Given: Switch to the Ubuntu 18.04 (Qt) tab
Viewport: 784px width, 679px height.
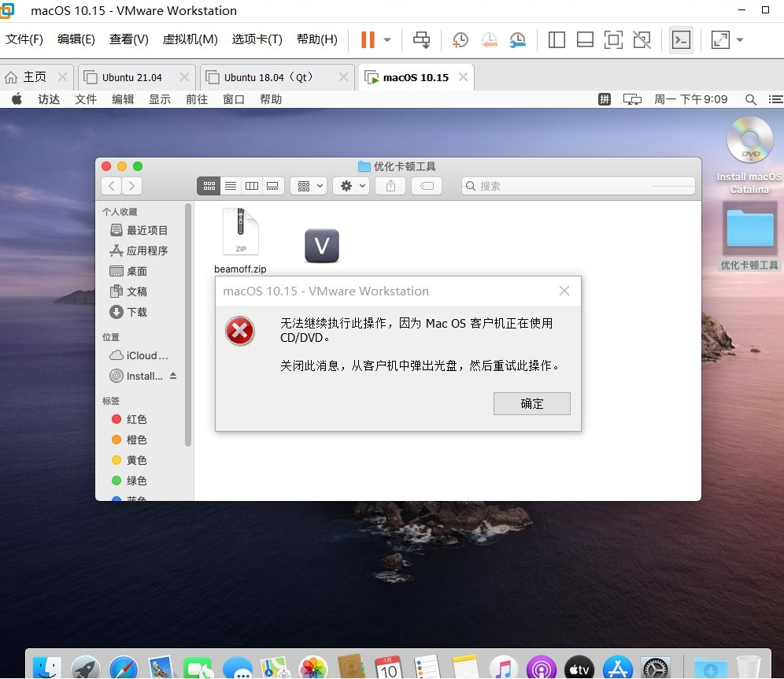Looking at the screenshot, I should click(x=268, y=77).
